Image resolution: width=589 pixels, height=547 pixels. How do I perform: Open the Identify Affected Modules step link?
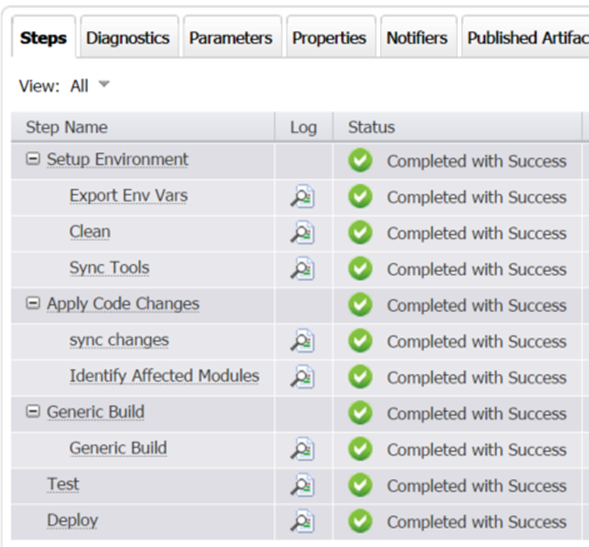165,376
